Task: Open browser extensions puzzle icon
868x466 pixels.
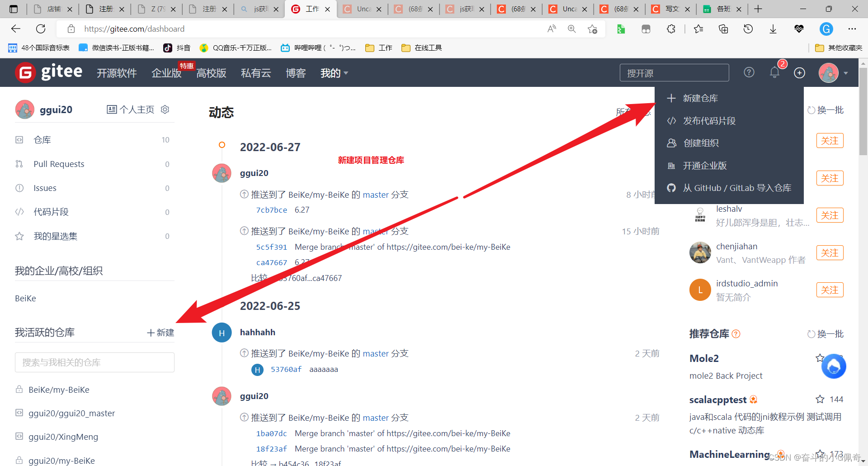Action: 671,29
